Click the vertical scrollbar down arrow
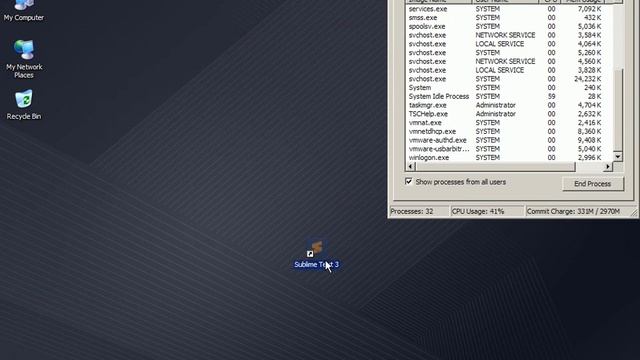This screenshot has width=640, height=360. 618,157
